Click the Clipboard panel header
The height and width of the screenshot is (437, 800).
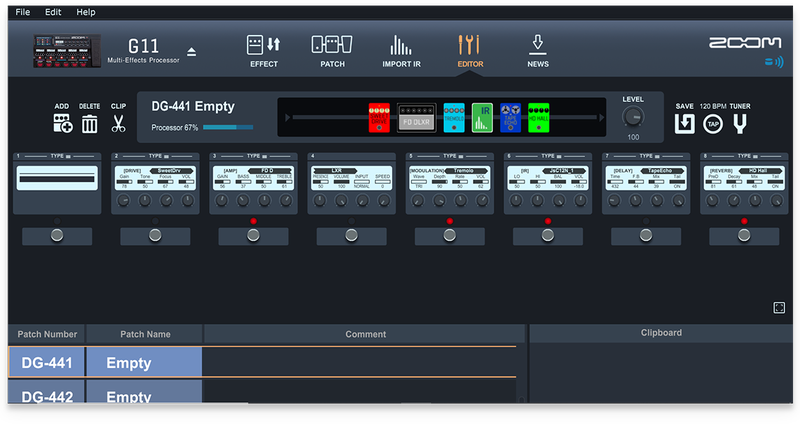tap(661, 333)
